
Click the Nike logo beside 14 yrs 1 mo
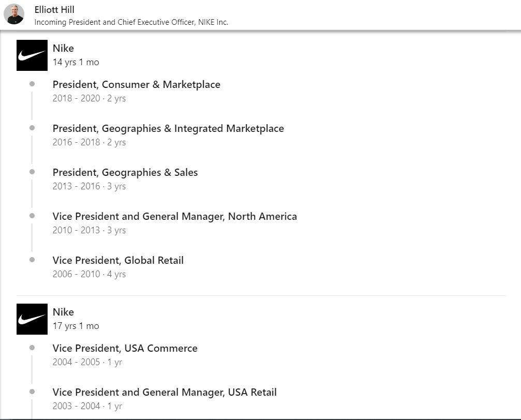pyautogui.click(x=32, y=55)
